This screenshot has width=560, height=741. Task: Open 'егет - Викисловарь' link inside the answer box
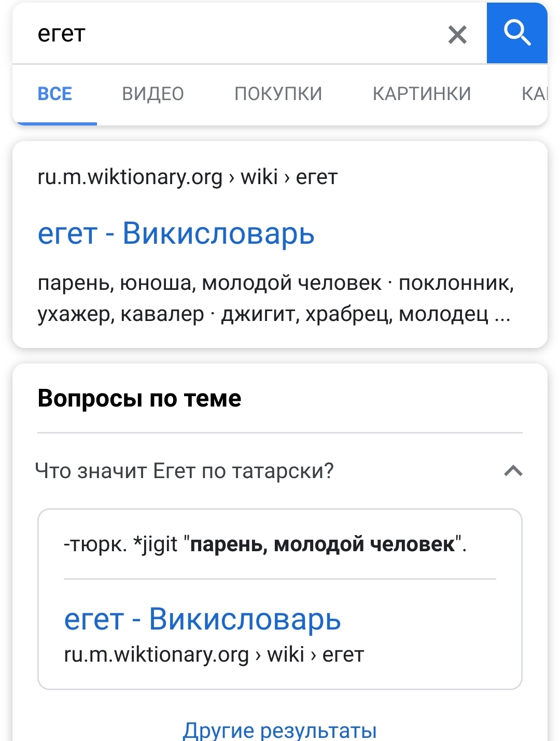pos(202,619)
